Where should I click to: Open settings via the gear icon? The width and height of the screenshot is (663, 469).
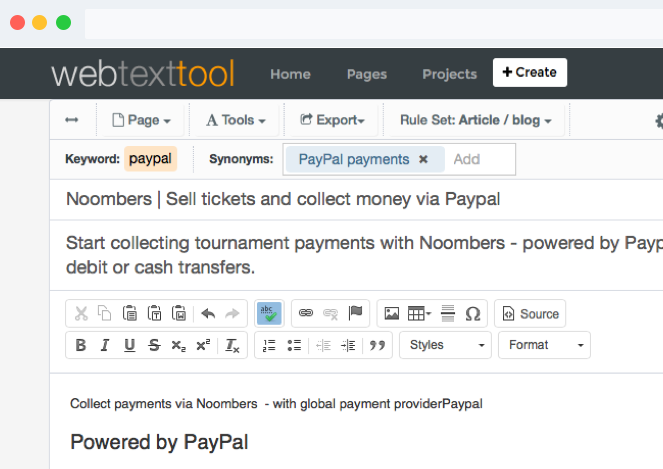point(659,121)
